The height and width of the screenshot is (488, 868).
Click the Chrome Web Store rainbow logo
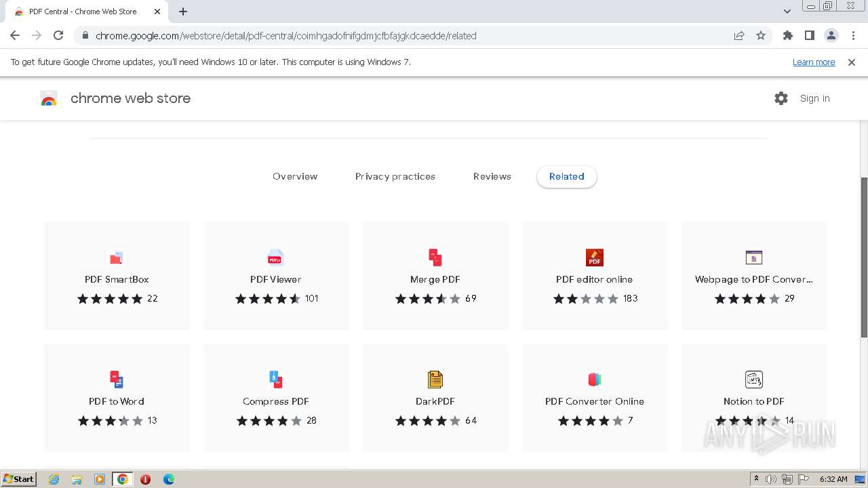49,99
